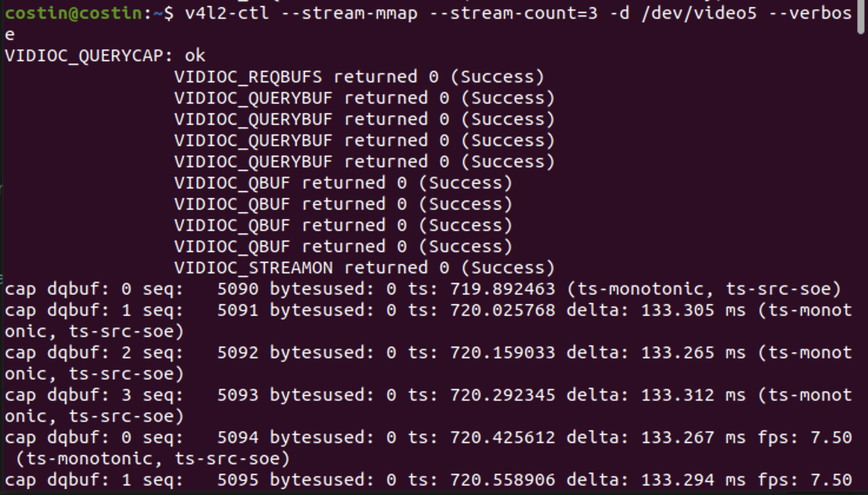Image resolution: width=868 pixels, height=495 pixels.
Task: Click timestamp 720.558906 on last line
Action: coord(503,480)
